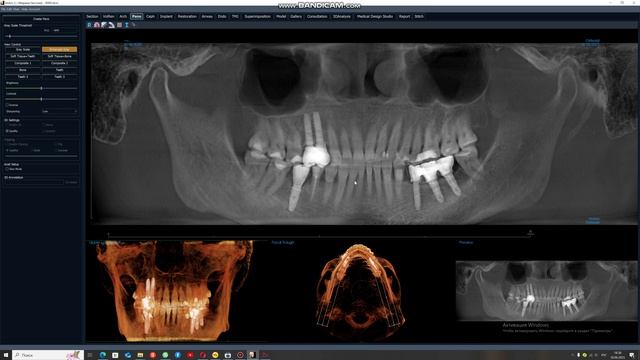640x360 pixels.
Task: Open Microsoft Edge from the taskbar
Action: [x=102, y=355]
